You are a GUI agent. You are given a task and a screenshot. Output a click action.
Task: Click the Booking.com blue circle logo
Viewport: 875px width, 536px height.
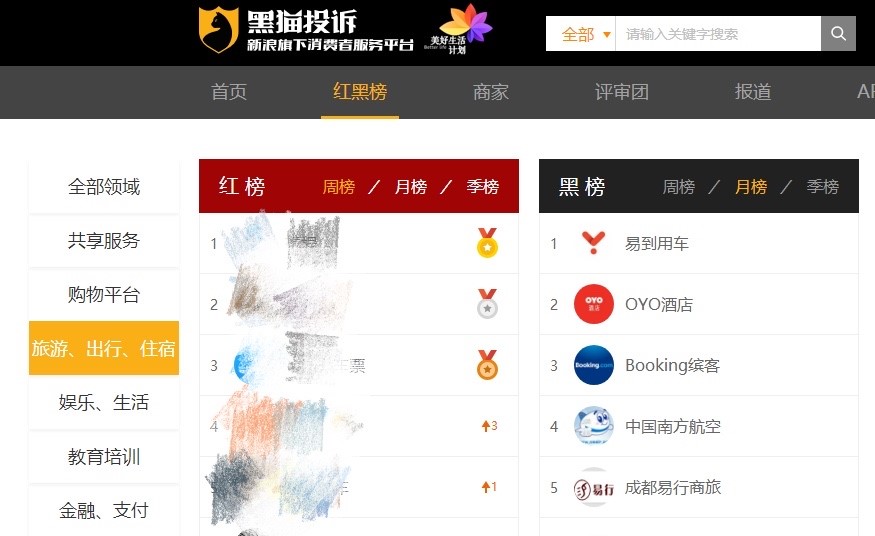click(594, 365)
